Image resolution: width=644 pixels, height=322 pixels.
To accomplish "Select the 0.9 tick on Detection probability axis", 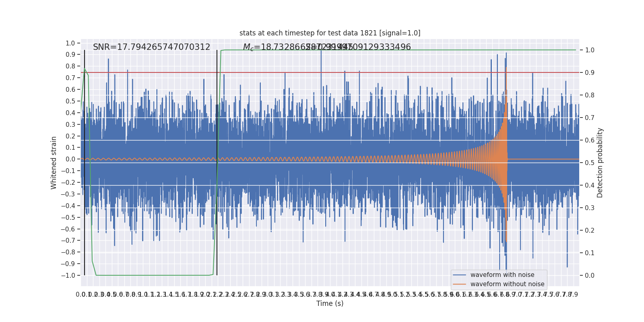I will tap(590, 73).
